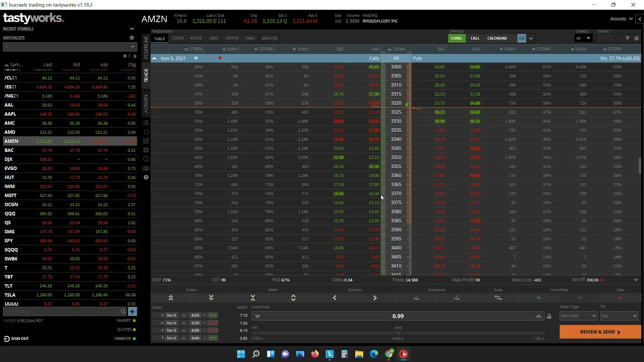Collapse Recent Symbols section
Image resolution: width=644 pixels, height=362 pixels.
(x=132, y=29)
